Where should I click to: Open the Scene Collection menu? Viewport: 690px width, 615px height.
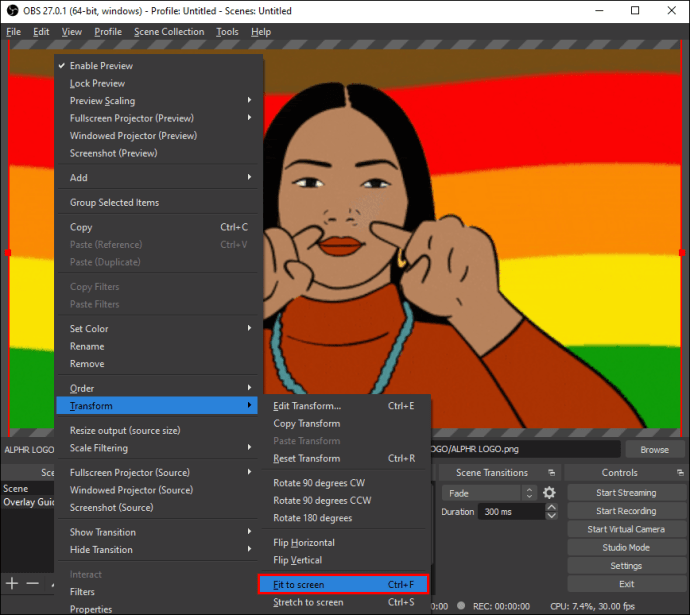tap(169, 32)
